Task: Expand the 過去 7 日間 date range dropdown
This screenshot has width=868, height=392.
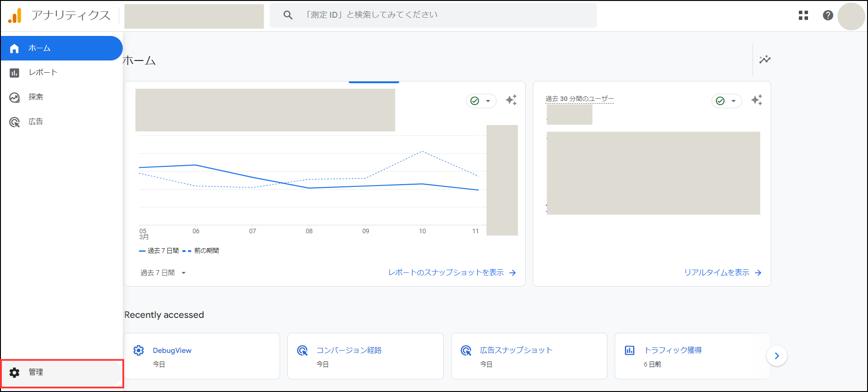Action: [x=163, y=273]
